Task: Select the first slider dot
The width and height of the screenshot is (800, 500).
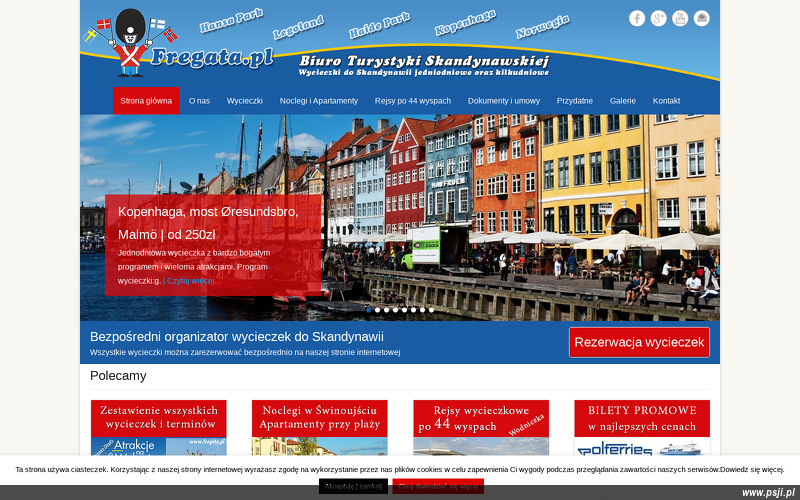Action: (368, 310)
